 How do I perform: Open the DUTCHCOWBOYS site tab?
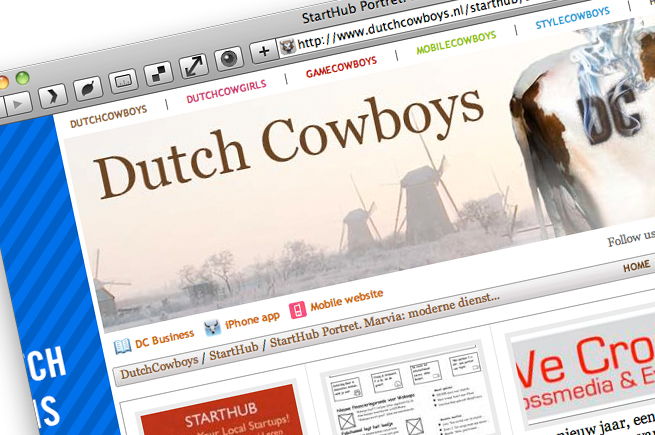[x=108, y=116]
